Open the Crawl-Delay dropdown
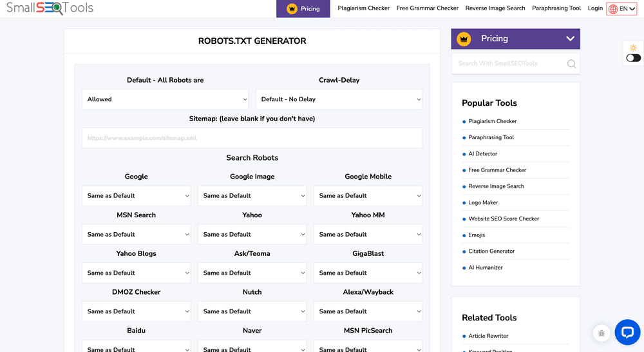The image size is (644, 352). (x=339, y=99)
